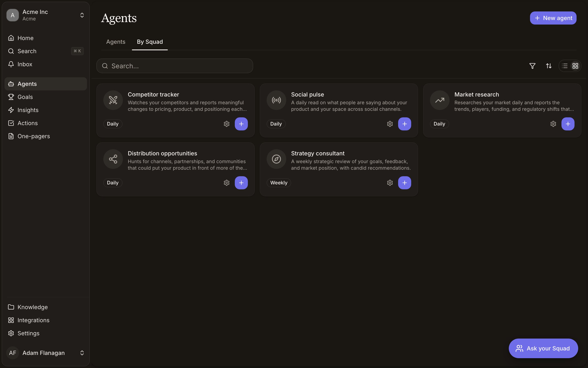Add the Social pulse agent with plus

point(404,124)
